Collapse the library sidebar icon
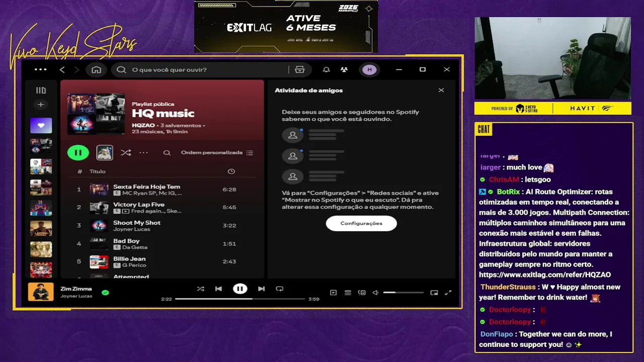Image resolution: width=644 pixels, height=362 pixels. [x=41, y=90]
